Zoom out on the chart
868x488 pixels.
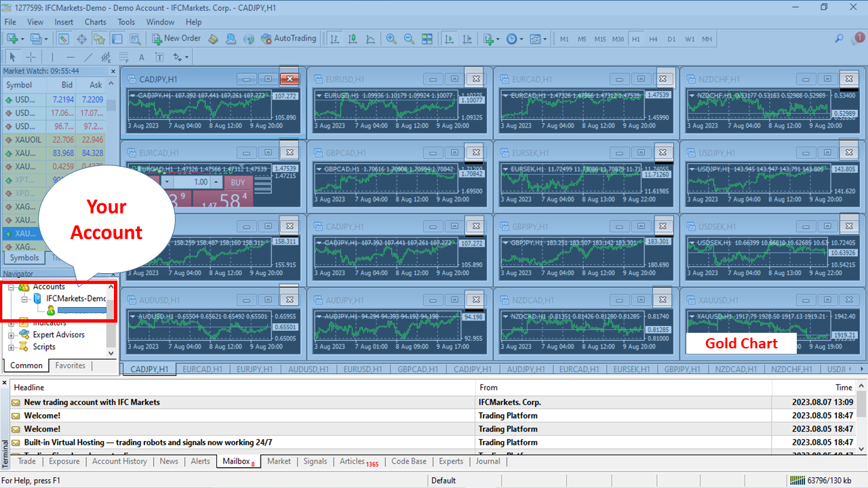click(x=409, y=39)
